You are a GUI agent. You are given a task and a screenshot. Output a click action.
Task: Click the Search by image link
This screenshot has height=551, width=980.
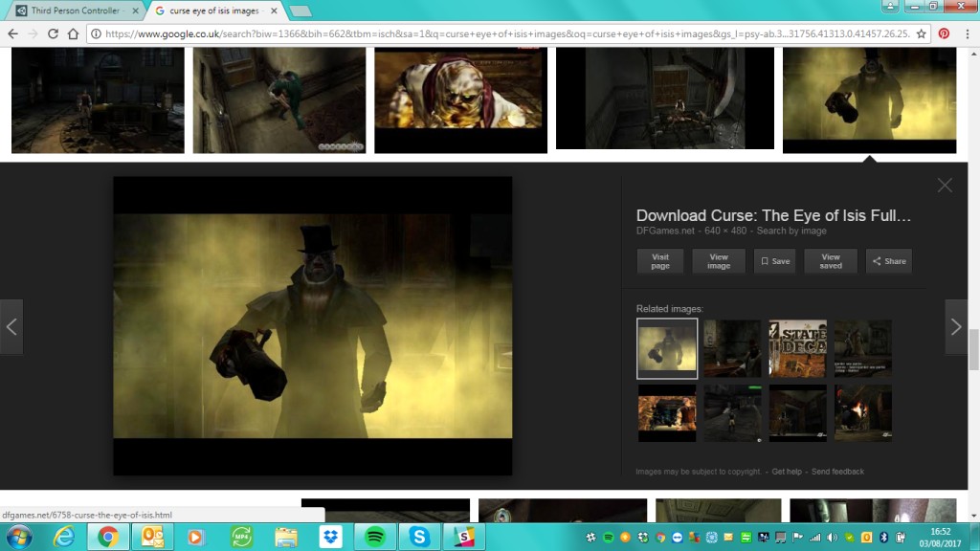coord(791,231)
